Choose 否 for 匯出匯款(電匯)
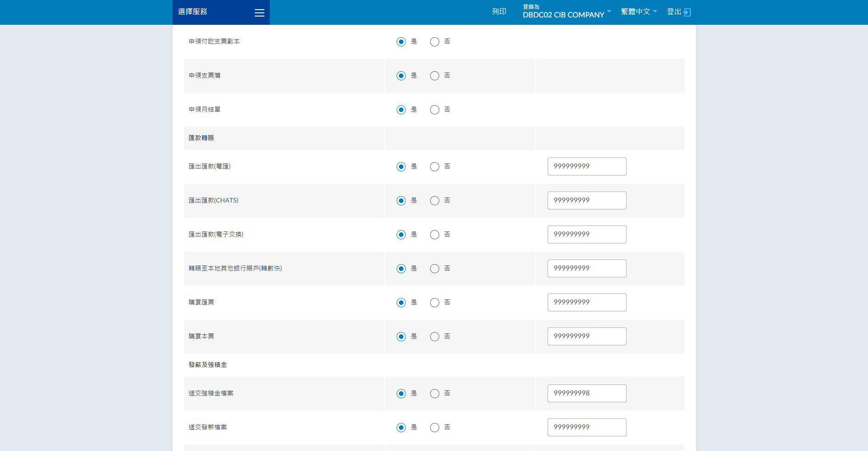 pyautogui.click(x=435, y=167)
